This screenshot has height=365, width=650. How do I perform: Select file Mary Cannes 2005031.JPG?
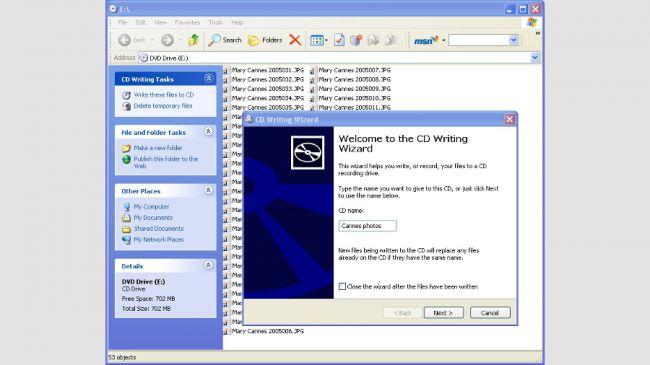click(x=267, y=70)
